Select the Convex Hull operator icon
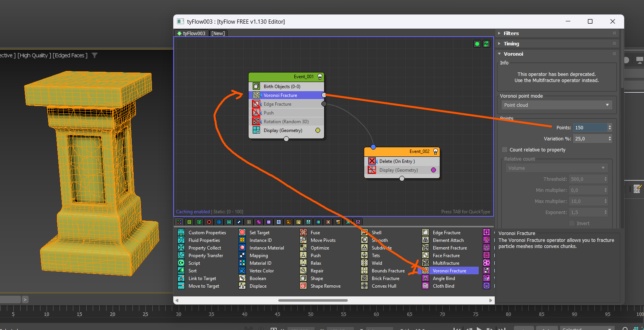Screen dimensions: 644x330 [x=364, y=286]
